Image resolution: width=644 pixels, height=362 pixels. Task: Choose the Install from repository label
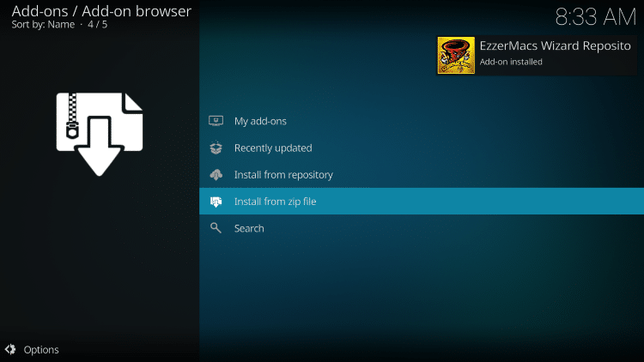283,175
